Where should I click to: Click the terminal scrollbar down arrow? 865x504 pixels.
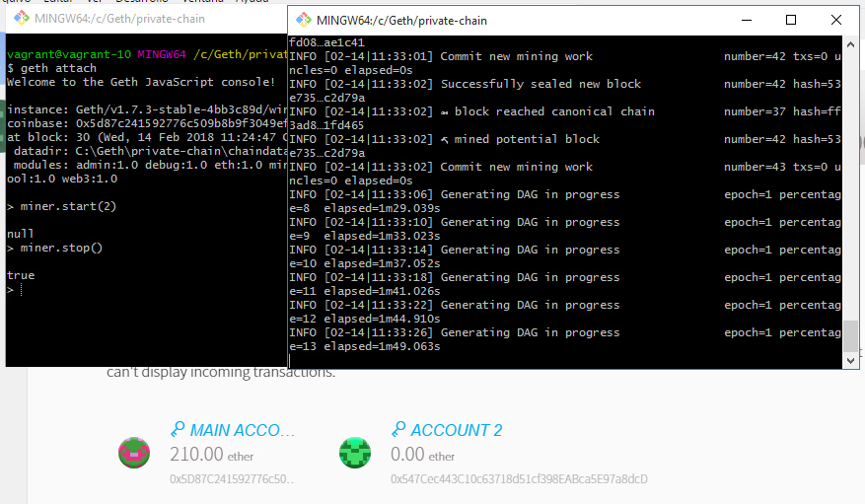pyautogui.click(x=850, y=361)
